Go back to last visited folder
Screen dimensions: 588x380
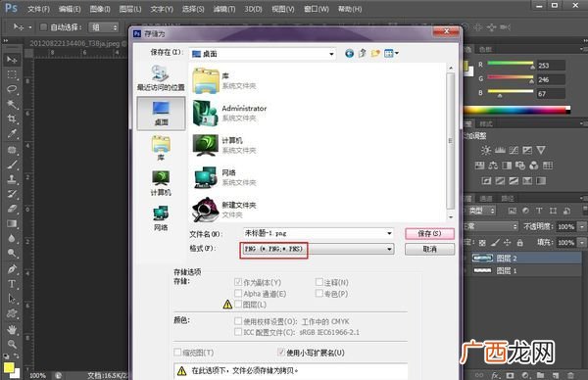tap(349, 54)
